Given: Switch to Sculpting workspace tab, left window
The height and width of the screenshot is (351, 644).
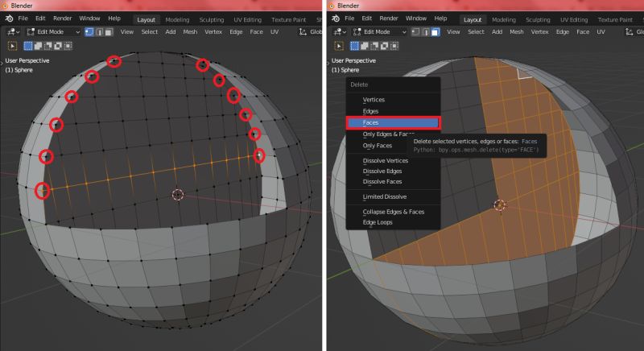Looking at the screenshot, I should [212, 19].
